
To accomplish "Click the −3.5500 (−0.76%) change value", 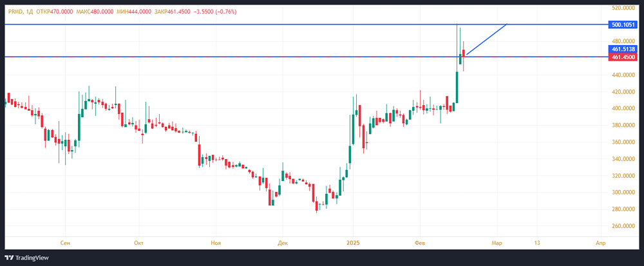I will (x=215, y=12).
